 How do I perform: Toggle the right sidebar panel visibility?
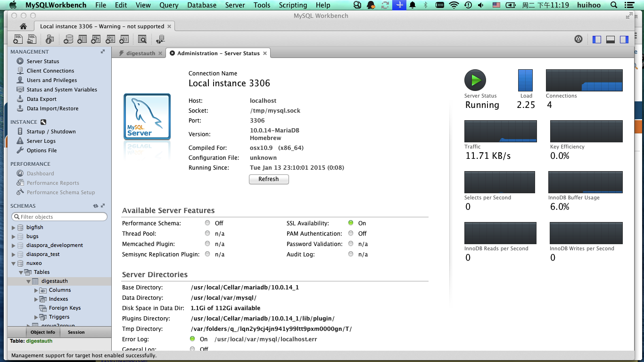[624, 40]
